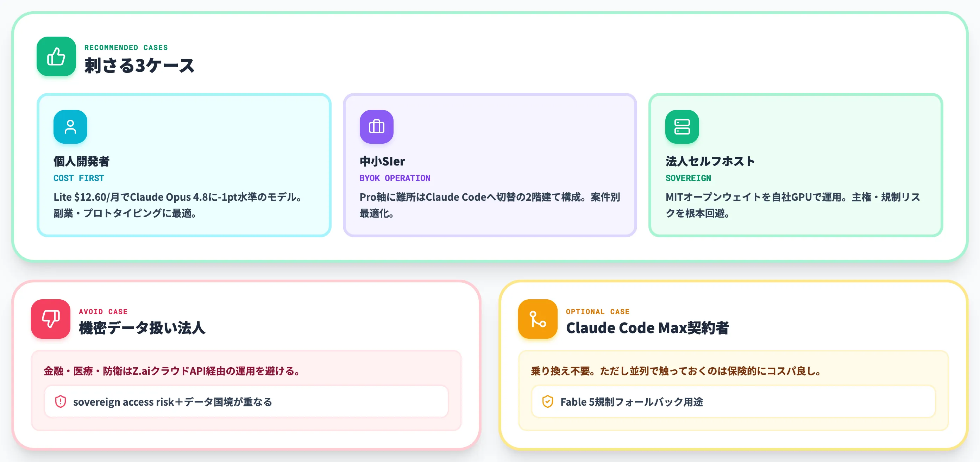This screenshot has height=462, width=980.
Task: Click the Pro軸に難所はClaude Code description
Action: coord(490,205)
